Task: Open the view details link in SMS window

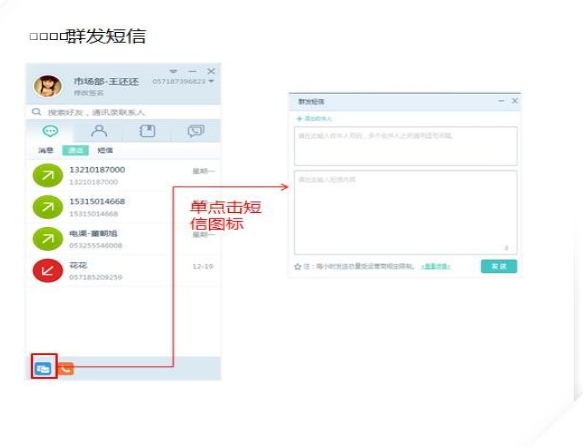Action: point(436,266)
